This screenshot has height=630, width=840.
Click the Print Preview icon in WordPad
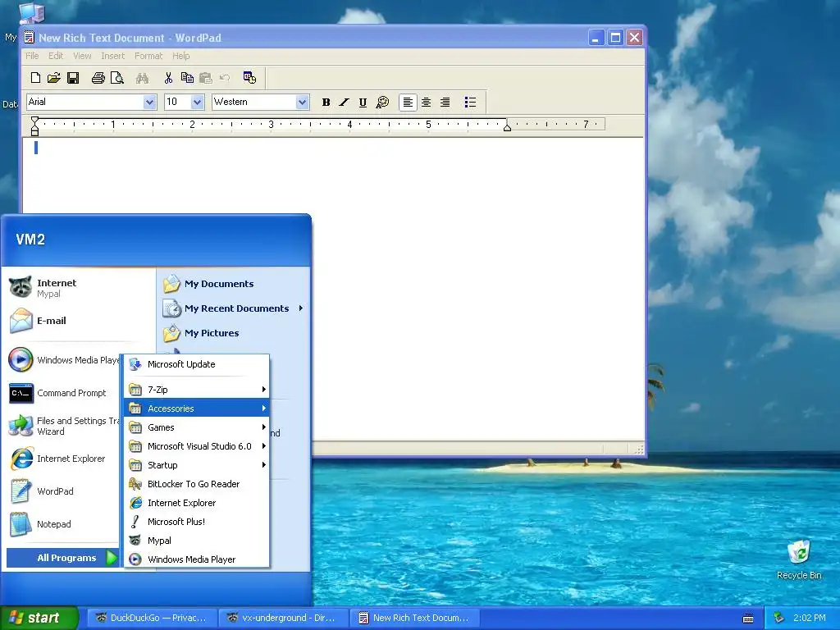pos(116,78)
